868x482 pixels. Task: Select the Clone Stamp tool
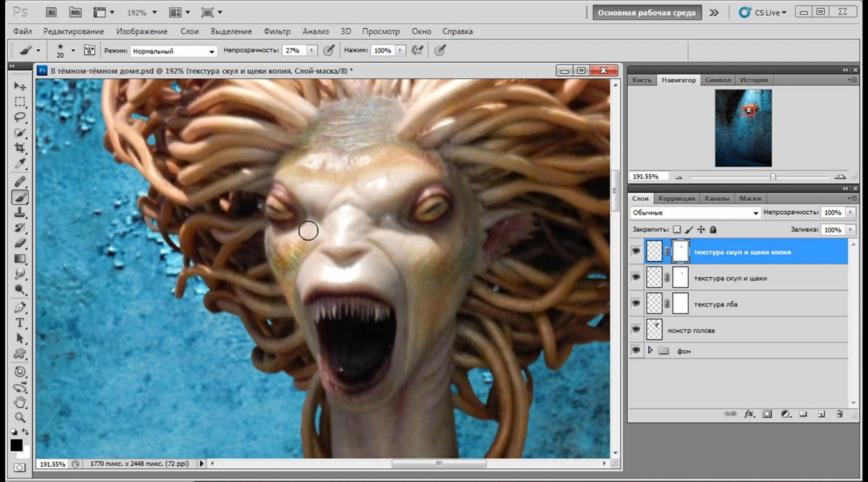(x=20, y=212)
